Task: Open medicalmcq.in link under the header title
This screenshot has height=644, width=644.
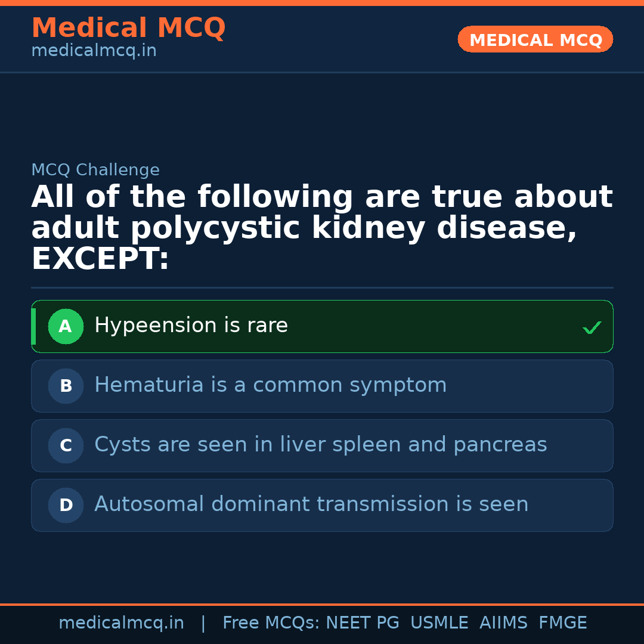Action: (x=94, y=51)
